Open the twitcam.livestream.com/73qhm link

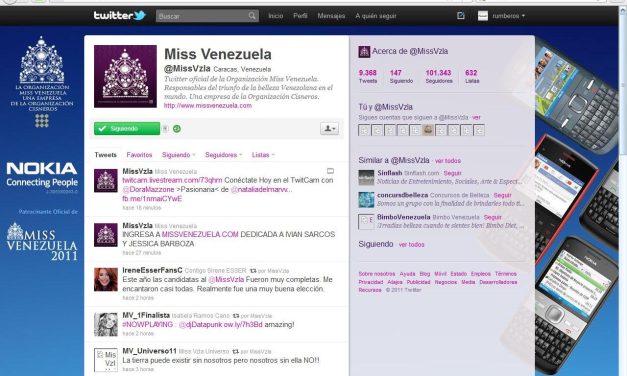tap(172, 180)
